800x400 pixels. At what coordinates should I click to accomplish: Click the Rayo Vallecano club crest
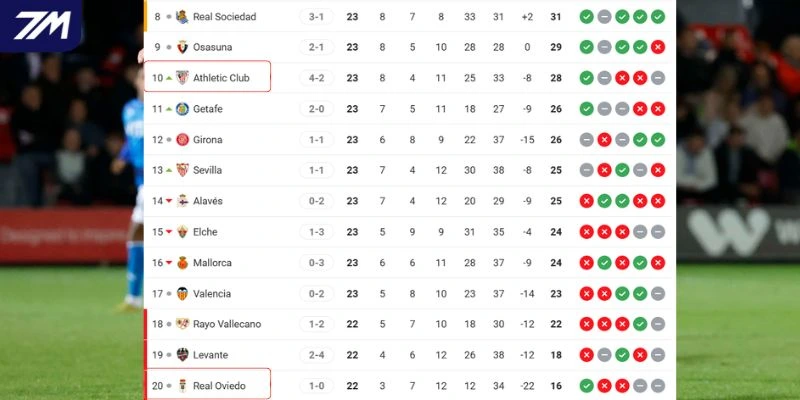(x=182, y=324)
